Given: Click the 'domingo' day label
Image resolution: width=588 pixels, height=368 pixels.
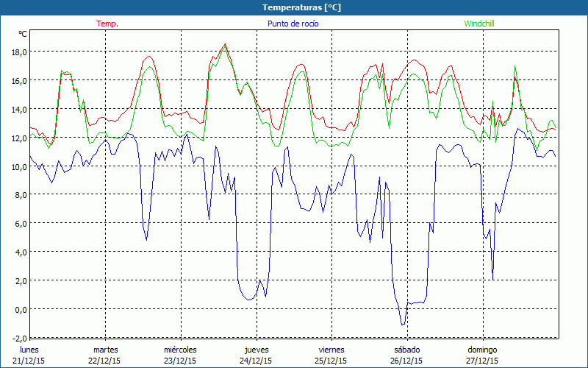Looking at the screenshot, I should pyautogui.click(x=482, y=350).
